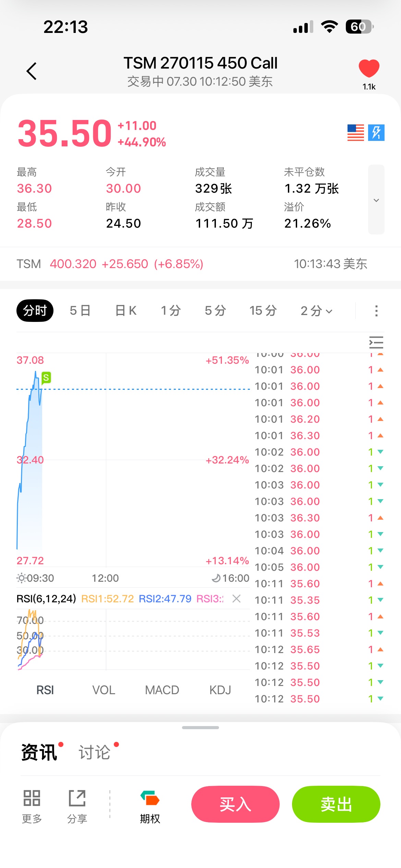Tap the red 买入 button
The height and width of the screenshot is (868, 401).
pyautogui.click(x=235, y=804)
